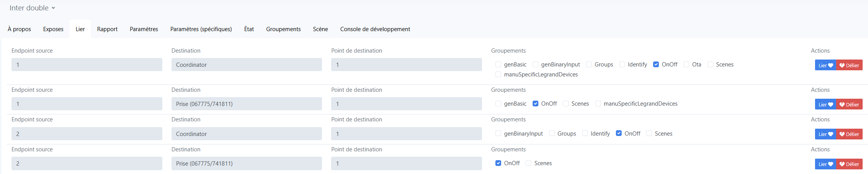Enable genBinaryInput in the first binding row
Viewport: 868px width, 174px height.
pyautogui.click(x=536, y=65)
